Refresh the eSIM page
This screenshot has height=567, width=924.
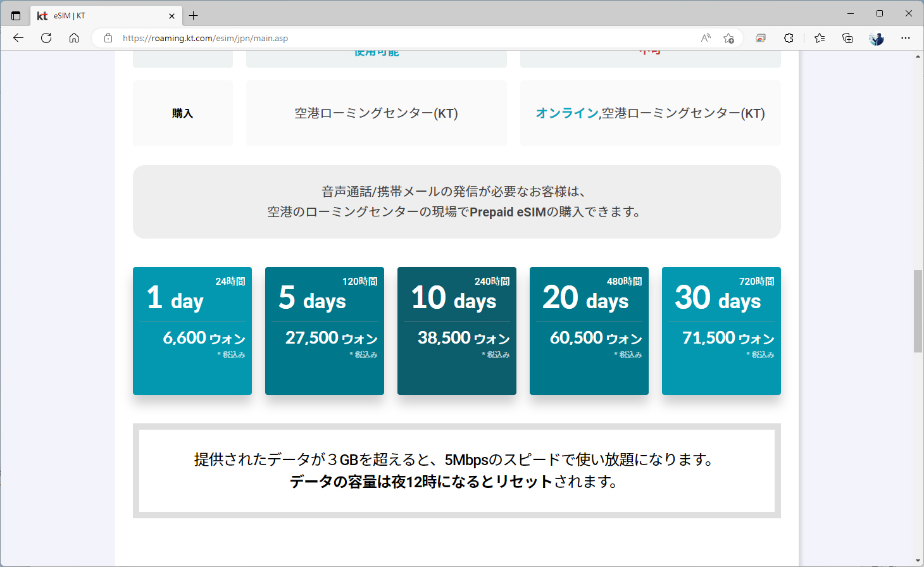(46, 38)
